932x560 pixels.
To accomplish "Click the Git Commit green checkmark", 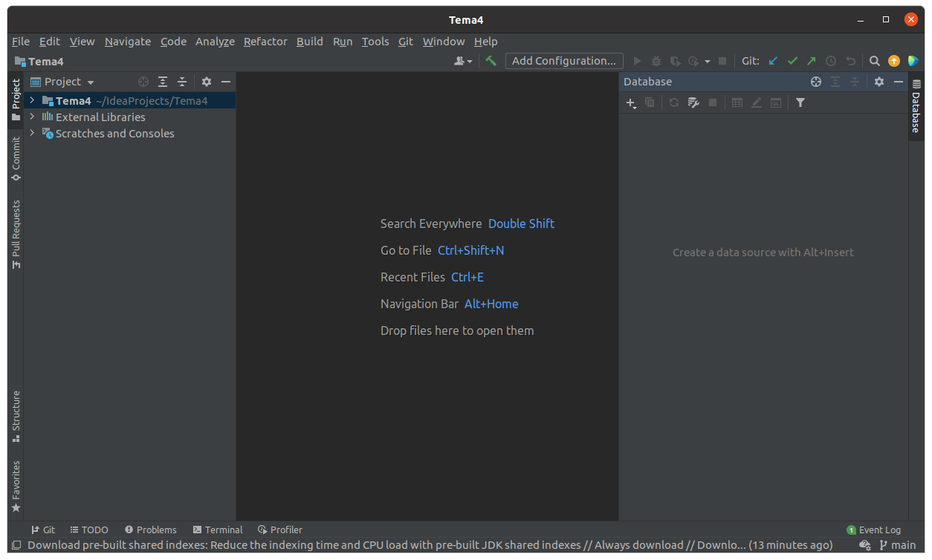I will tap(792, 61).
